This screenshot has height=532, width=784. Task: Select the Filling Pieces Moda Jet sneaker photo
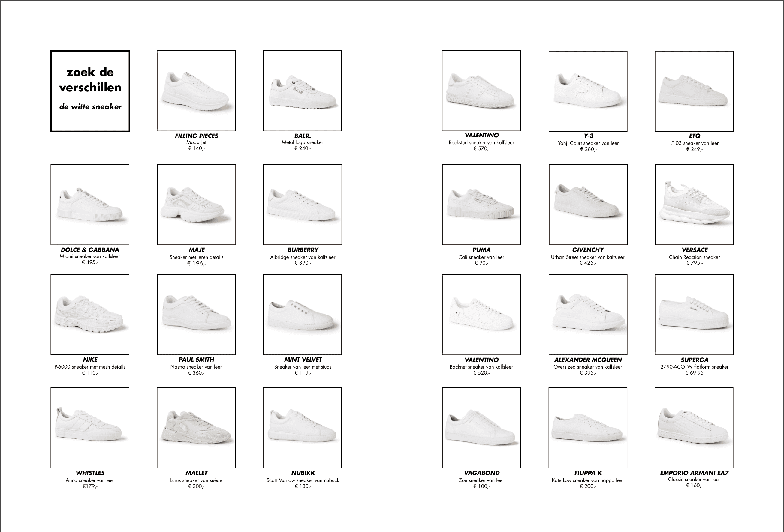196,91
